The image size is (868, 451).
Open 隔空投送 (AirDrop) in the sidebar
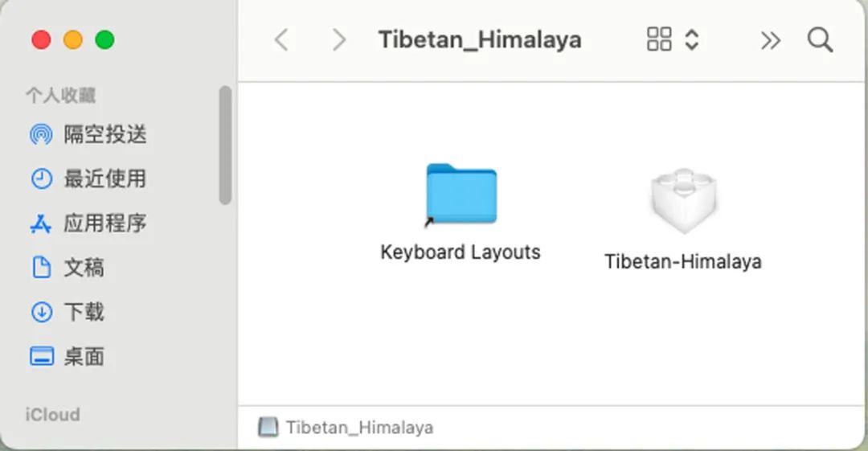click(x=88, y=134)
